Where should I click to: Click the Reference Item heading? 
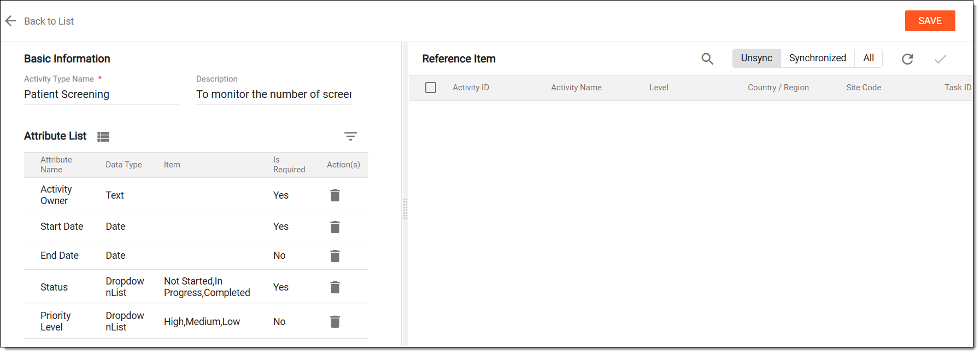pyautogui.click(x=459, y=59)
